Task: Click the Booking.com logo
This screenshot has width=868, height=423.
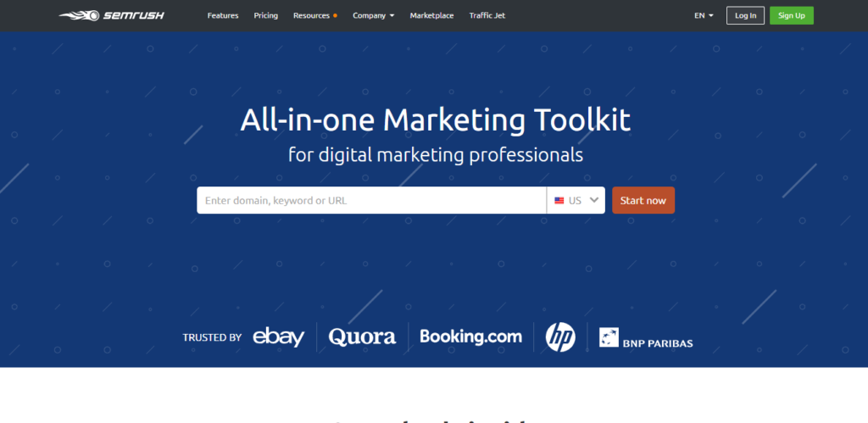Action: [x=470, y=337]
